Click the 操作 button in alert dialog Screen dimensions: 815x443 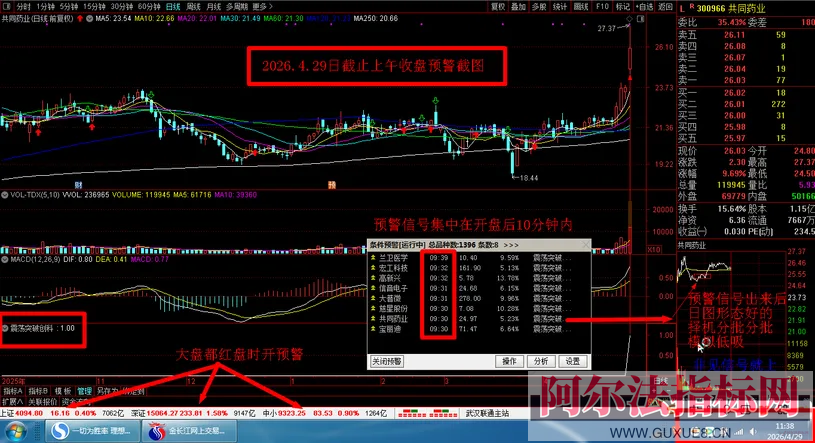click(x=509, y=361)
